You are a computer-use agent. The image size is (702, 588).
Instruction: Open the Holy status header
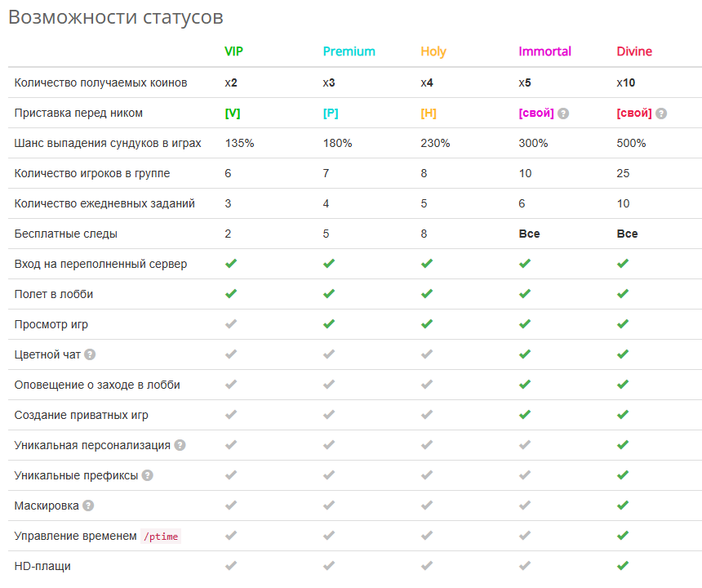tap(433, 52)
